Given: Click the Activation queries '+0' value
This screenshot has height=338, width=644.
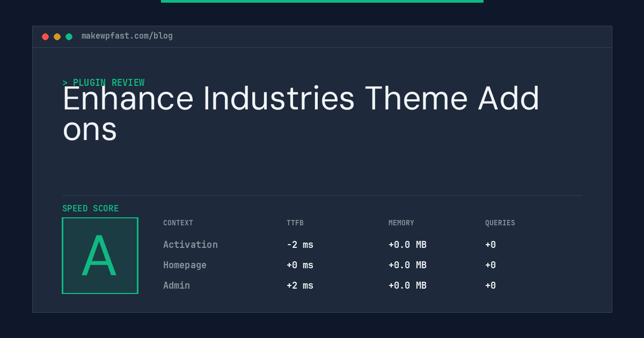Looking at the screenshot, I should (491, 245).
